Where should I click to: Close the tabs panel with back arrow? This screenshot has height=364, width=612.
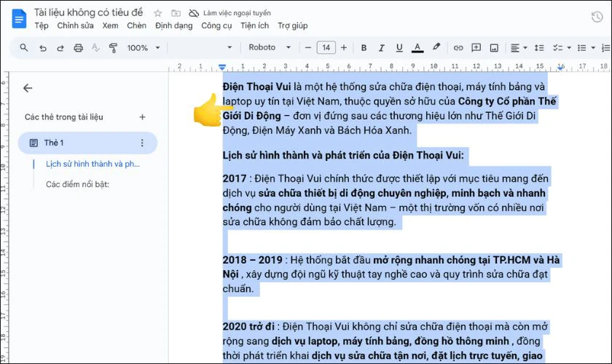point(28,88)
